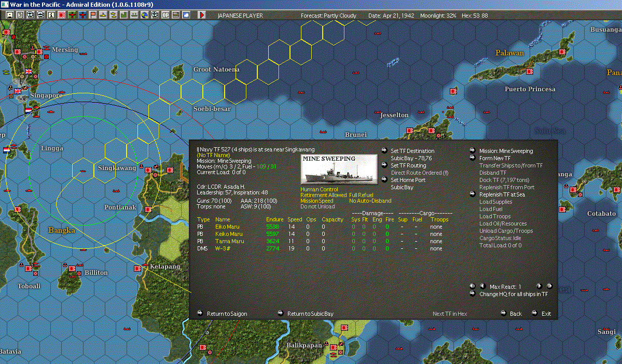Toggle Do not Unload setting

click(x=317, y=206)
